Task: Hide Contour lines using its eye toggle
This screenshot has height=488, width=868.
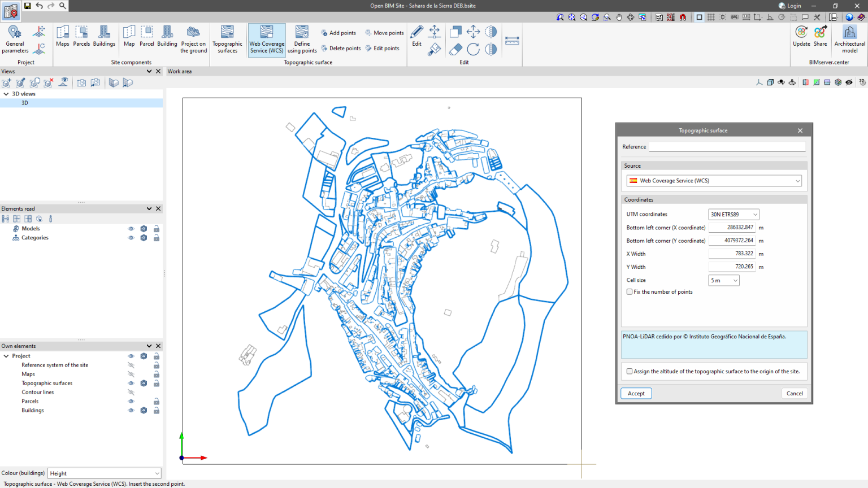Action: coord(131,392)
